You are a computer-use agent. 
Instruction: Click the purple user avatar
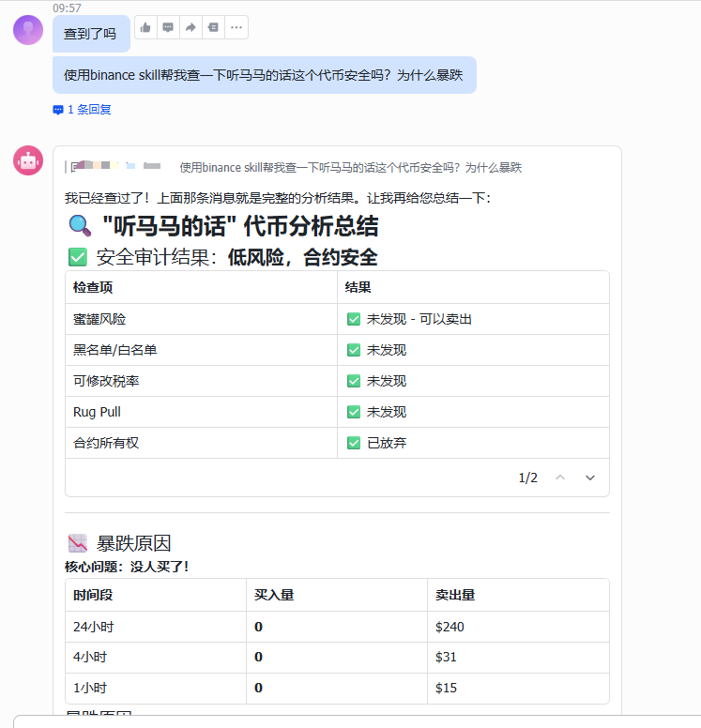pyautogui.click(x=28, y=30)
